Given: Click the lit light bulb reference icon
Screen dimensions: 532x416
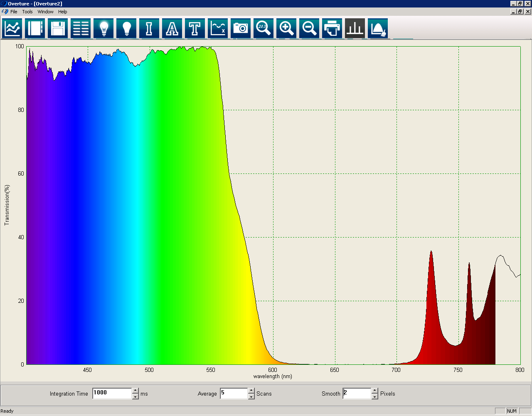Looking at the screenshot, I should click(103, 28).
